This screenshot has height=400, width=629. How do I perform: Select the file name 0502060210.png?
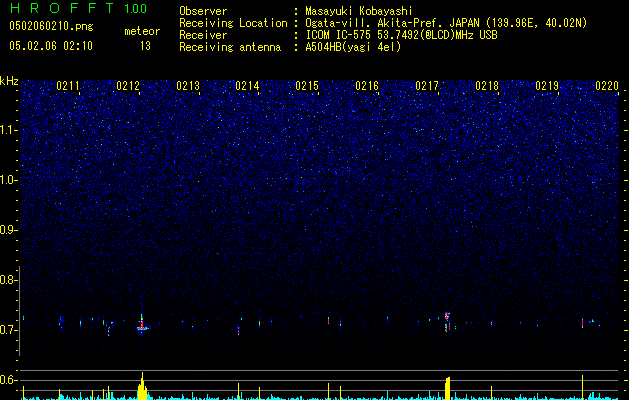(51, 27)
